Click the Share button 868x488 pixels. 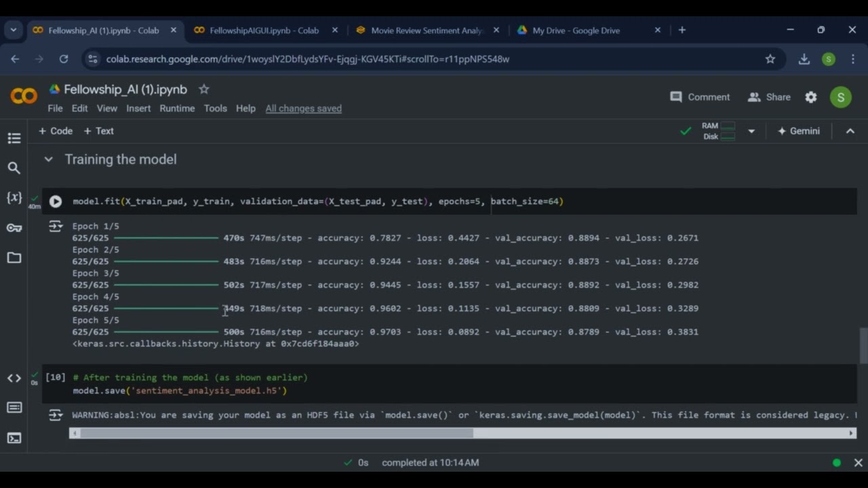click(769, 97)
